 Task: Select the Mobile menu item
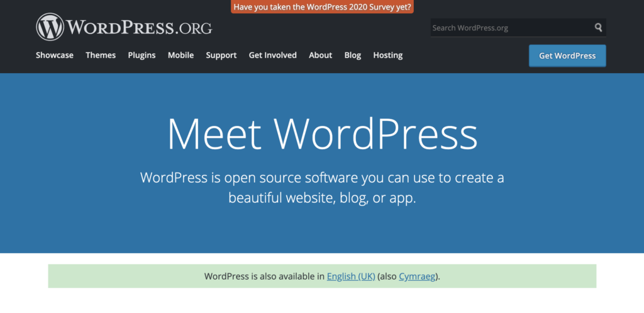(180, 55)
